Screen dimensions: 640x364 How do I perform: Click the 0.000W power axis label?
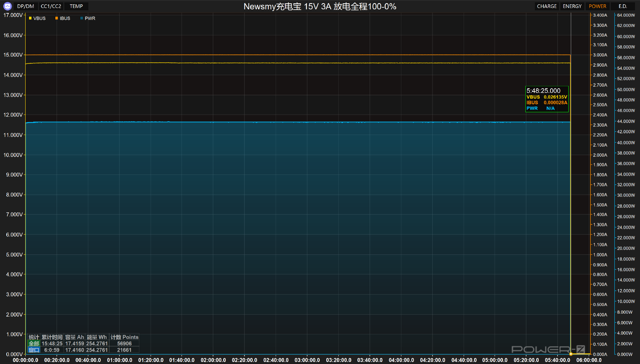tap(625, 354)
